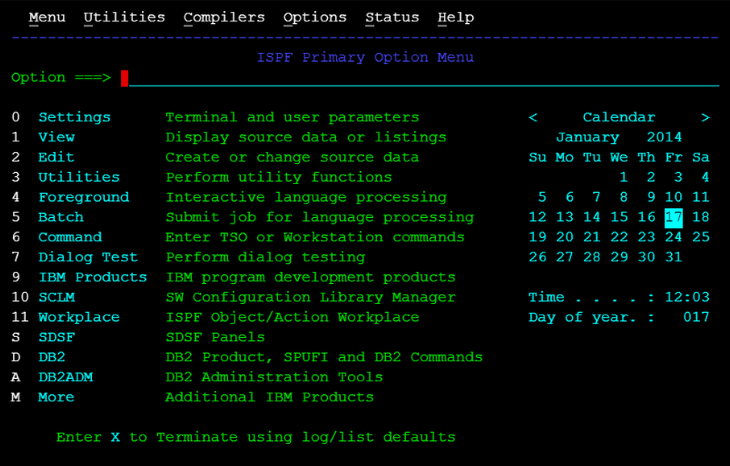Viewport: 730px width, 466px height.
Task: Select option 7 Dialog Test
Action: [88, 257]
